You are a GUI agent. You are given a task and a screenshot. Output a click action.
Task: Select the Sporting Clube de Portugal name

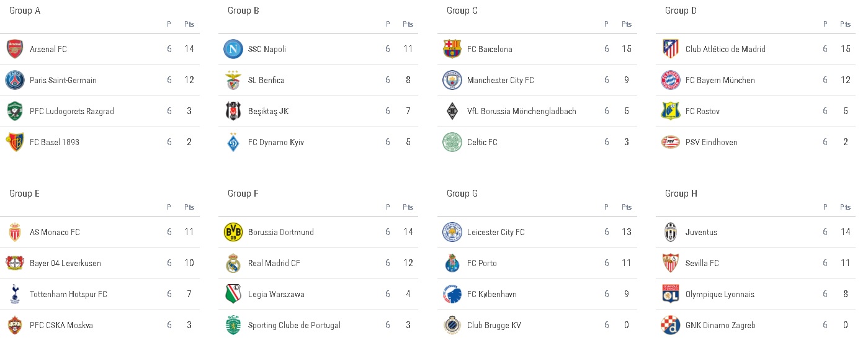coord(294,325)
